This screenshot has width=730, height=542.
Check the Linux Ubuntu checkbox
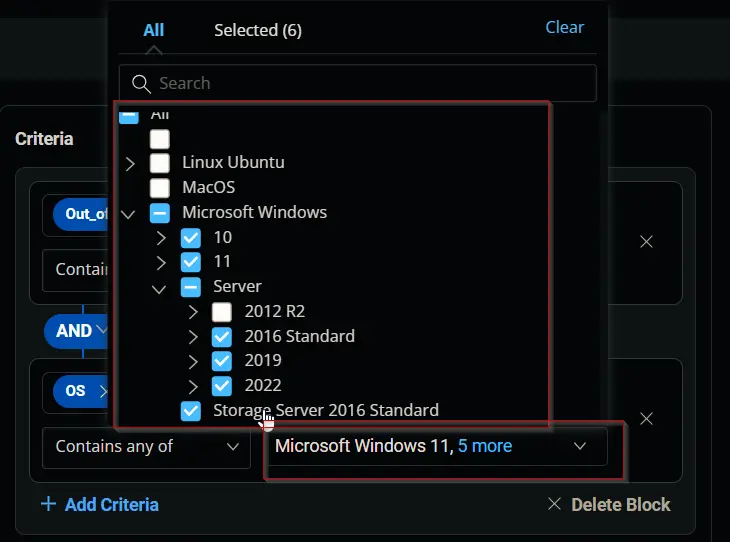pos(160,163)
